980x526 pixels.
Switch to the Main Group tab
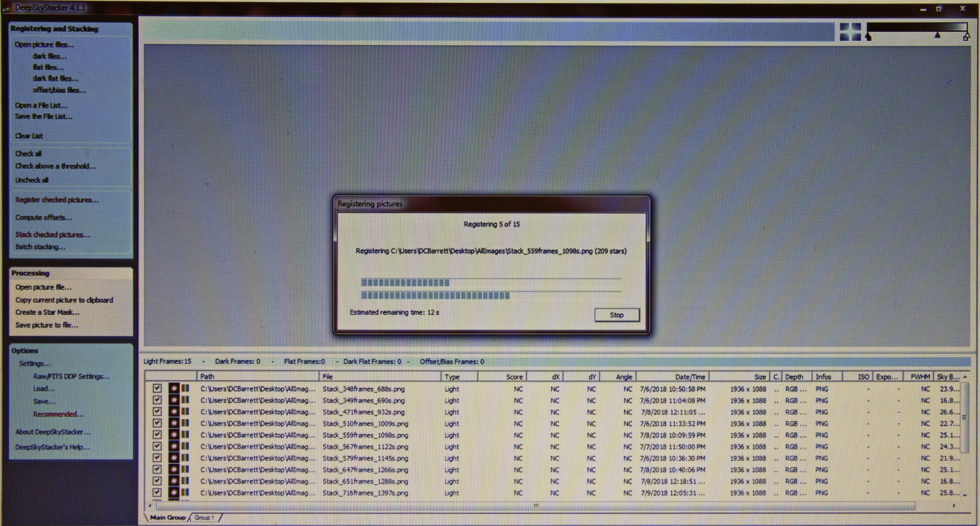click(168, 517)
